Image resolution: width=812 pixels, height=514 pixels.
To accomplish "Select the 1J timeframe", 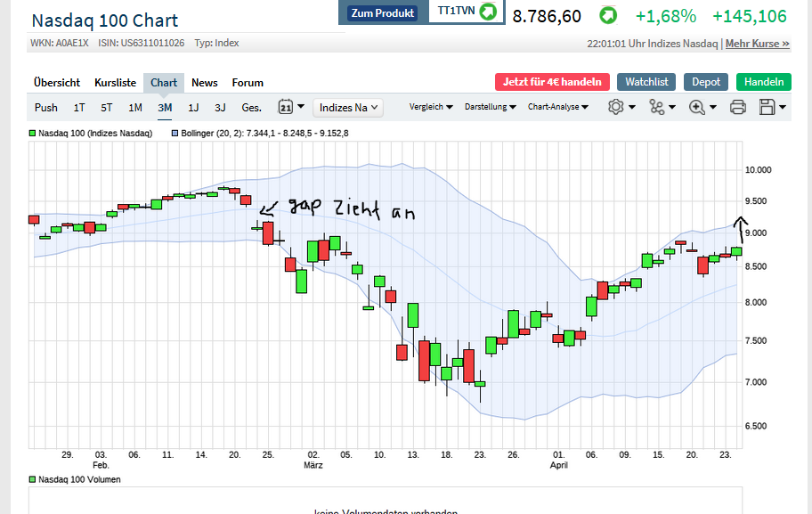I will tap(193, 107).
